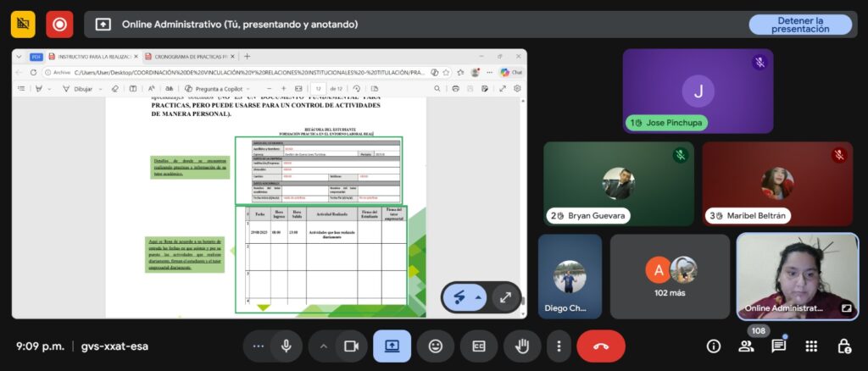Open the more options three-dot menu
The width and height of the screenshot is (868, 371).
click(x=558, y=346)
